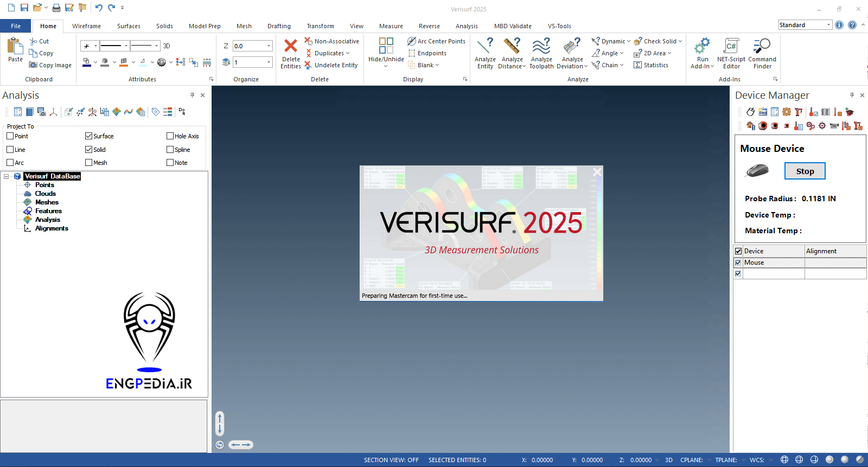Click the CPLANE status bar entry
868x467 pixels.
point(692,460)
